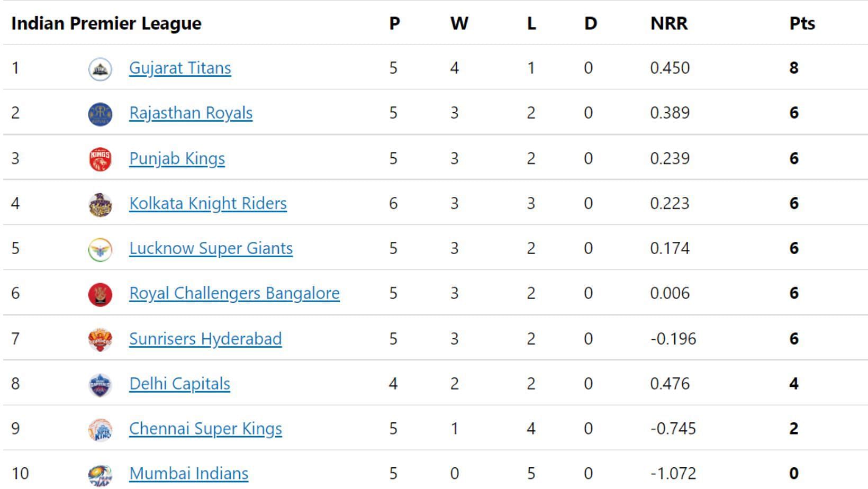Open Royal Challengers Bangalore team page
The width and height of the screenshot is (868, 489).
(x=234, y=294)
